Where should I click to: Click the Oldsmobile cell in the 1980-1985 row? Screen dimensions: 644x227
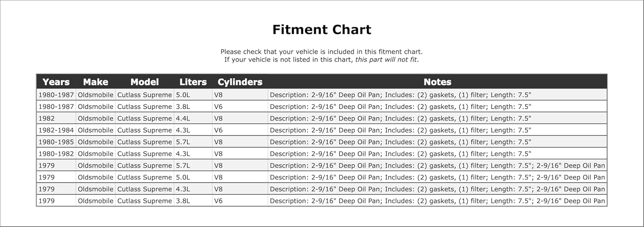(x=95, y=142)
